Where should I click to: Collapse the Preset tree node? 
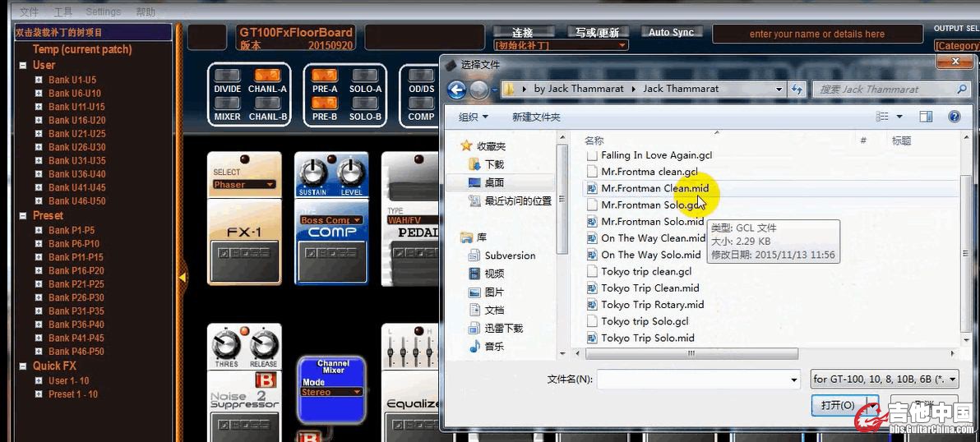click(x=22, y=215)
